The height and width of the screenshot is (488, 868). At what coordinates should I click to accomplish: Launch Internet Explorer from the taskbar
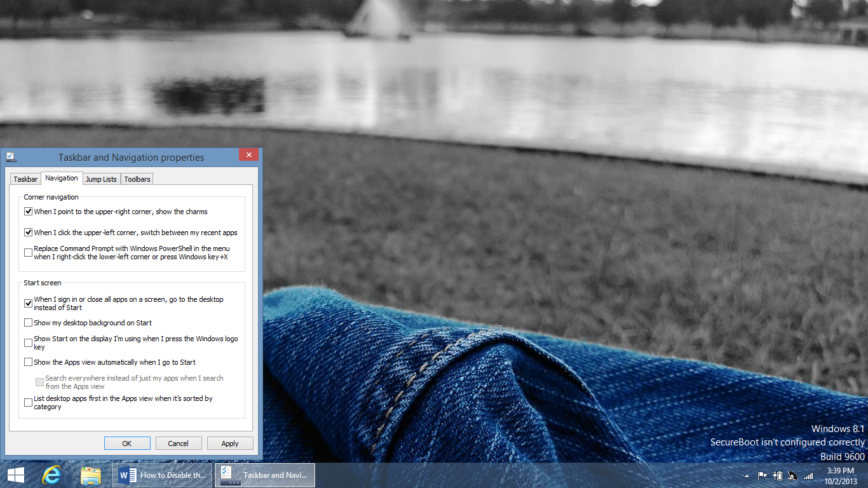click(51, 475)
